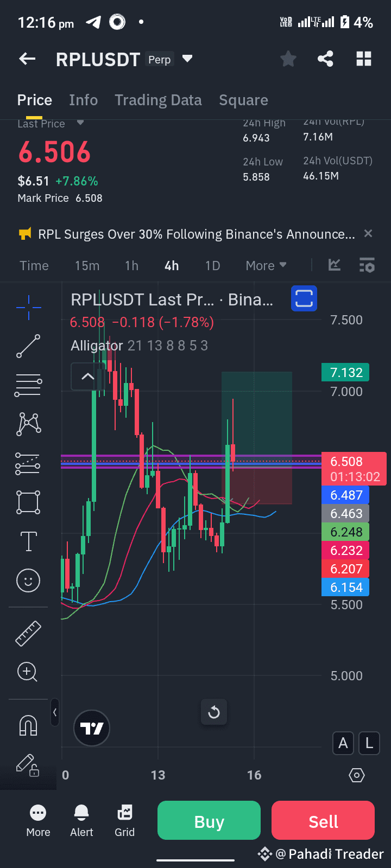
Task: Toggle auto scale A button
Action: (343, 743)
